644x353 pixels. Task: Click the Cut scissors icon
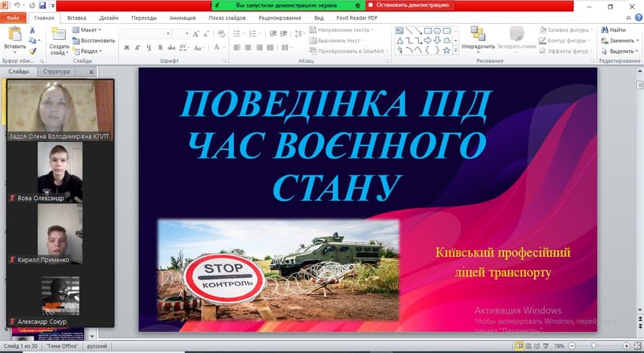[32, 30]
